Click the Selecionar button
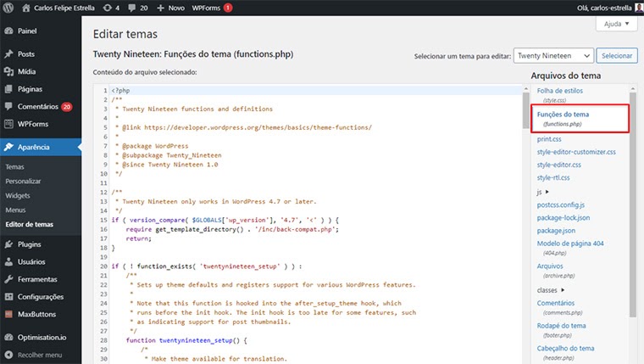Viewport: 644px width, 364px height. tap(618, 55)
